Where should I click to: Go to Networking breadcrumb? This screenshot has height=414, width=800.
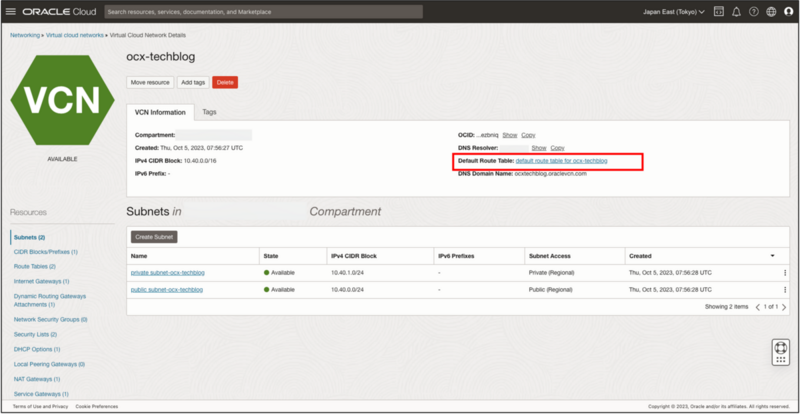tap(25, 35)
